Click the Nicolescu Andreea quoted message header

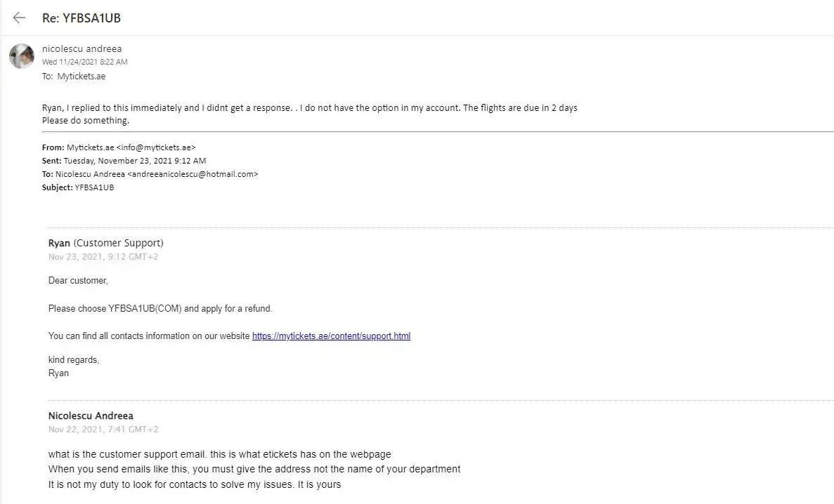click(91, 416)
